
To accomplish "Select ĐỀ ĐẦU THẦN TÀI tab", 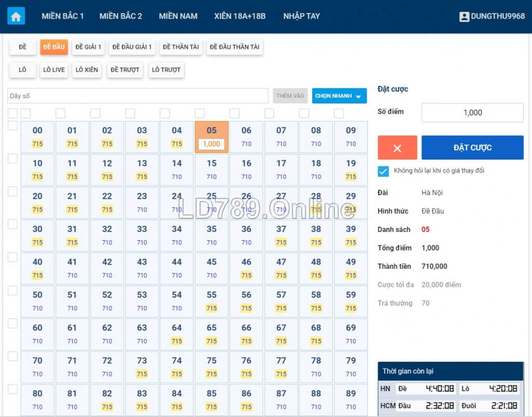I will (234, 47).
